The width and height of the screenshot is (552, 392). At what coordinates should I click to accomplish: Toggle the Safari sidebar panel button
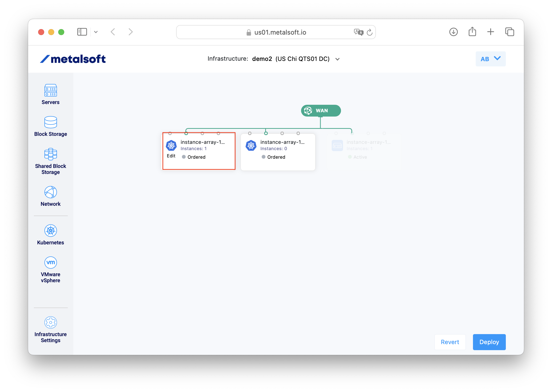[82, 32]
